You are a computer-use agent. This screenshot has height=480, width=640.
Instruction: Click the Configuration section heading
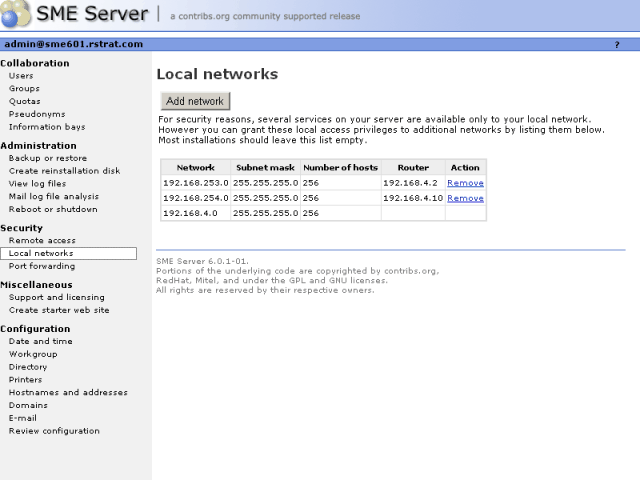tap(35, 329)
